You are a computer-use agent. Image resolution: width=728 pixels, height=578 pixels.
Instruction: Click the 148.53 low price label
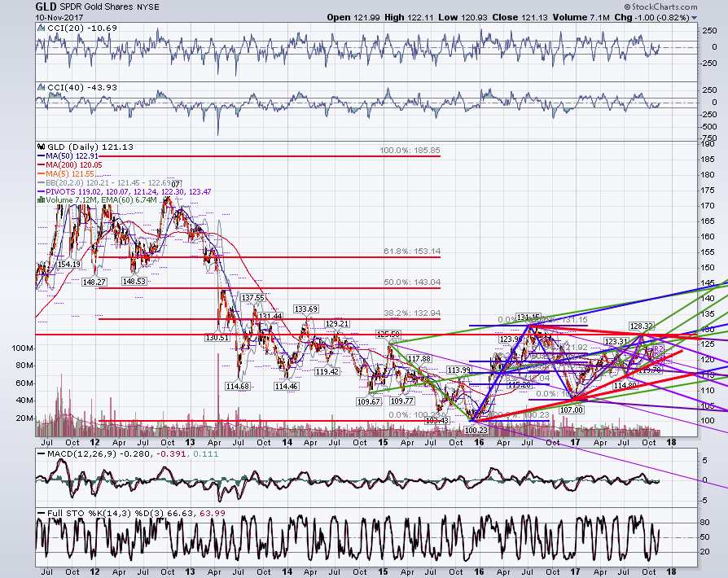(134, 282)
